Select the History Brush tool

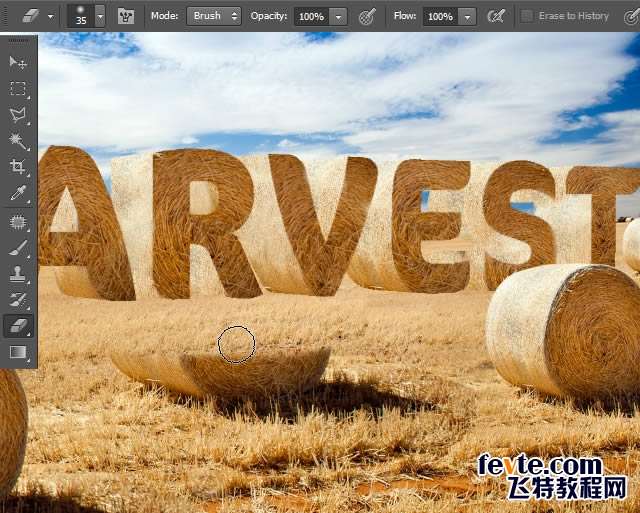[x=18, y=300]
